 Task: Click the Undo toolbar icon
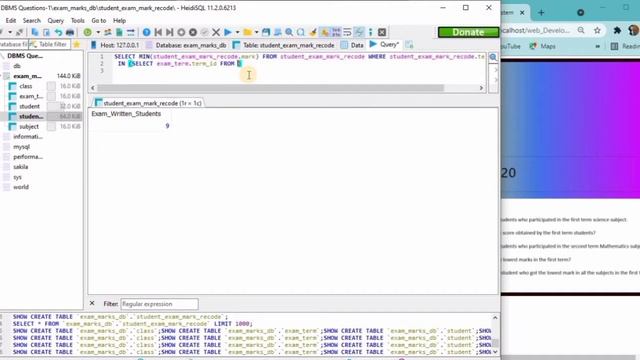pyautogui.click(x=58, y=32)
